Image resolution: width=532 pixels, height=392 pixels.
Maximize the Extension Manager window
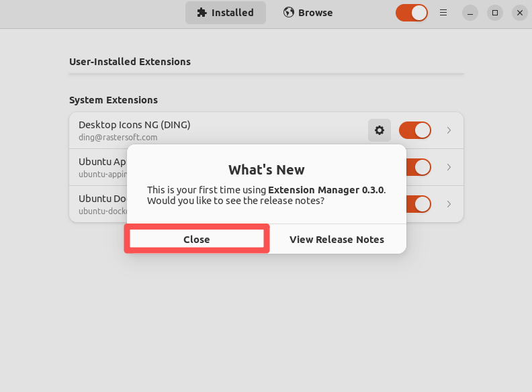point(495,13)
